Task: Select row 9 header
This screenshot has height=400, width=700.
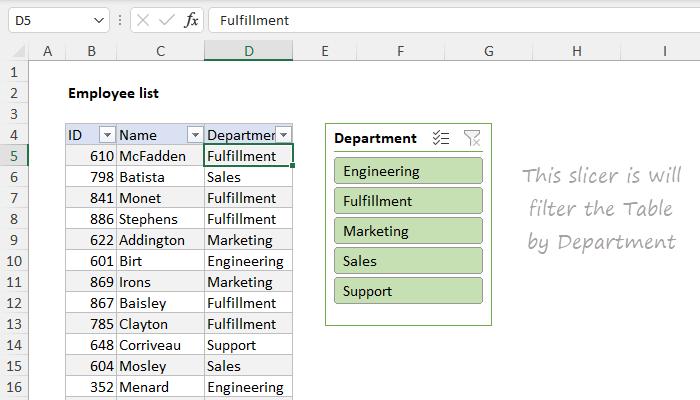Action: (14, 240)
